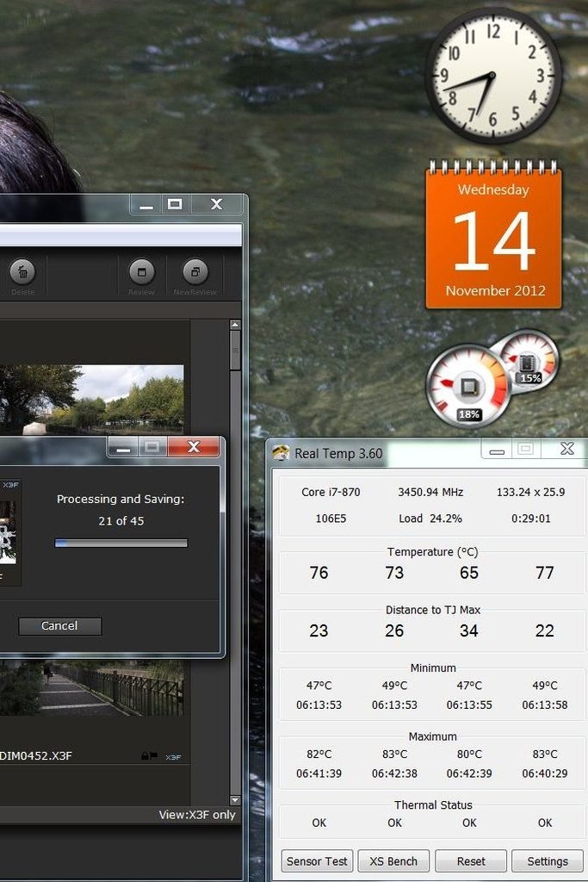The width and height of the screenshot is (588, 882).
Task: Open Real Temp Settings
Action: point(548,860)
